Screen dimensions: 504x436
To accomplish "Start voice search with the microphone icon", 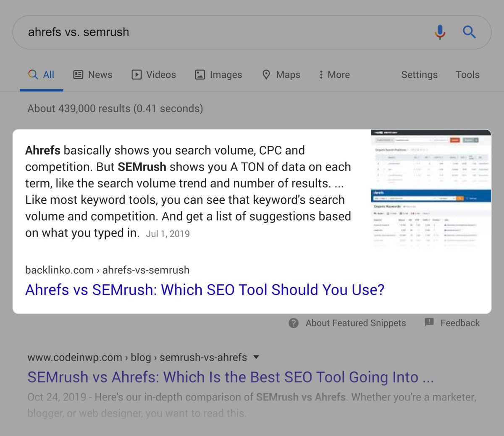I will tap(440, 32).
